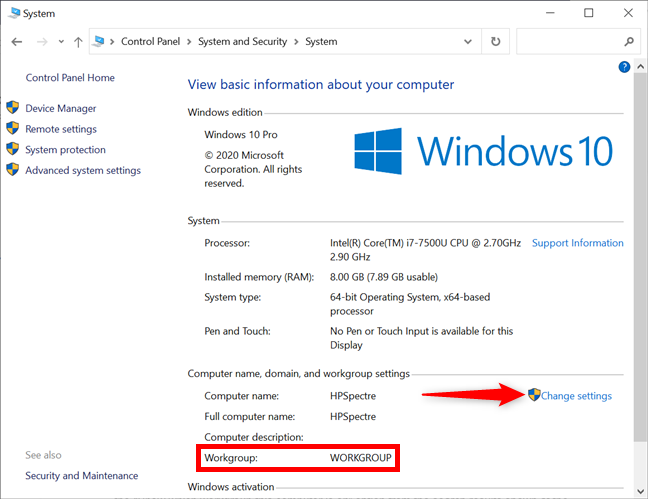648x499 pixels.
Task: Click the vertical scrollbar thumb
Action: coord(640,256)
